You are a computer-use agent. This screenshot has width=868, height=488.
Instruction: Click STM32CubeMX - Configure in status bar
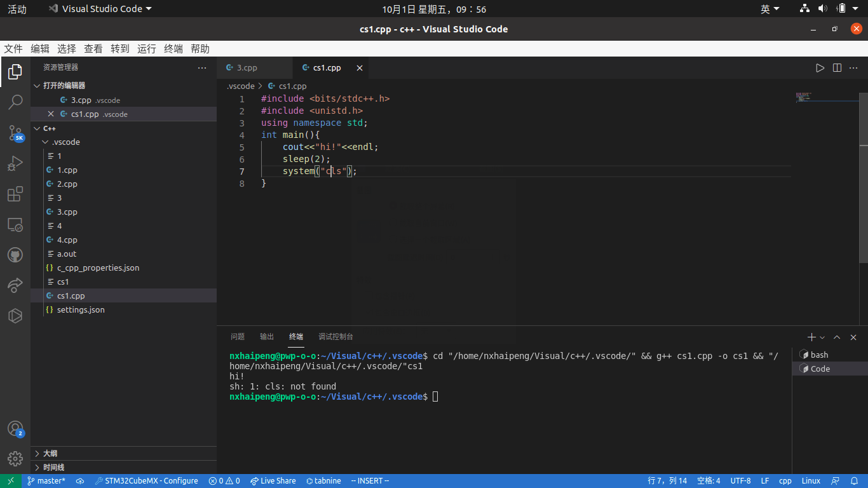(146, 481)
